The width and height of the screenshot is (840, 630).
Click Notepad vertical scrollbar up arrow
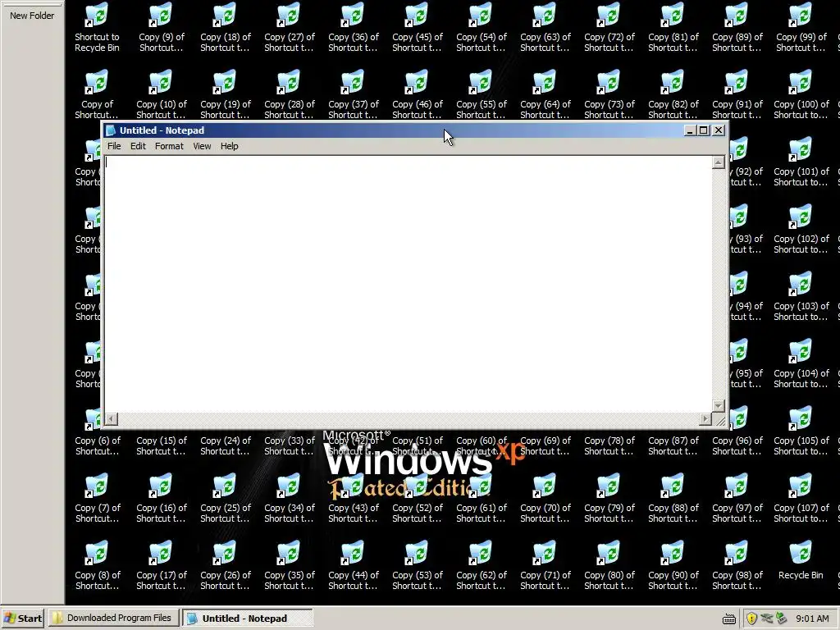coord(719,162)
